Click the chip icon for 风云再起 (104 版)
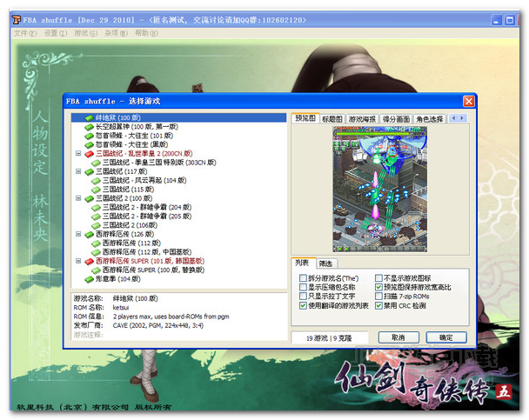Image resolution: width=529 pixels, height=420 pixels. [x=96, y=181]
